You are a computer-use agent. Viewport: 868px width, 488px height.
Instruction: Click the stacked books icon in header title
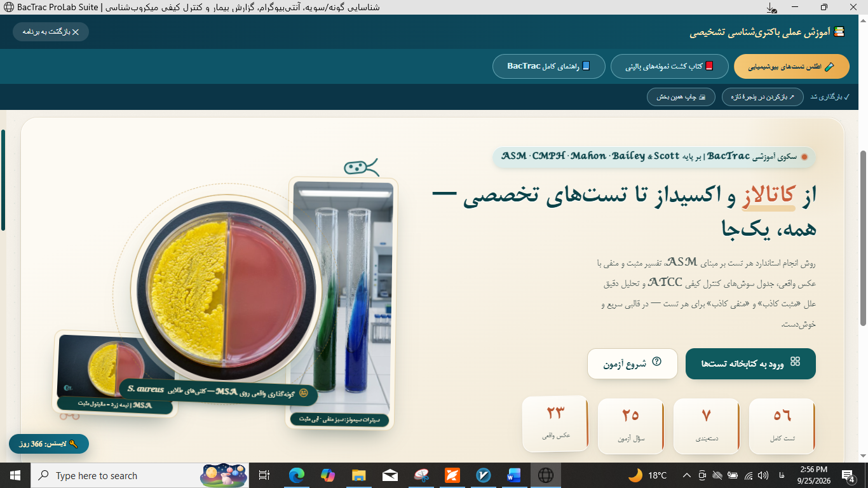pyautogui.click(x=839, y=32)
